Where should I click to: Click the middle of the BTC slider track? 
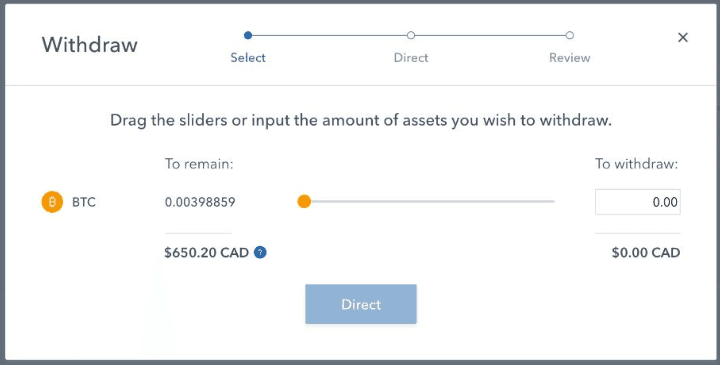428,201
